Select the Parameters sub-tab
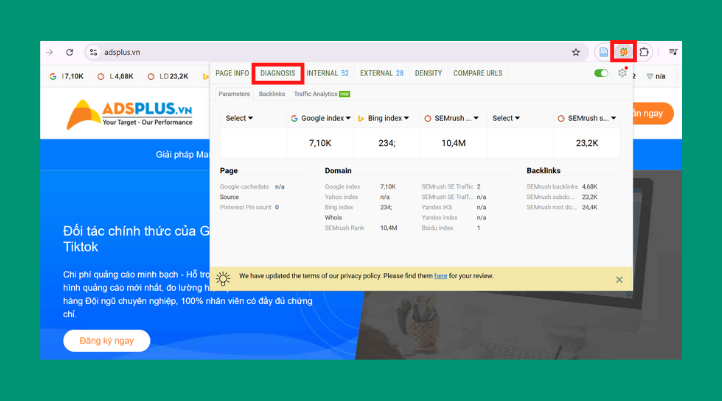 [234, 94]
